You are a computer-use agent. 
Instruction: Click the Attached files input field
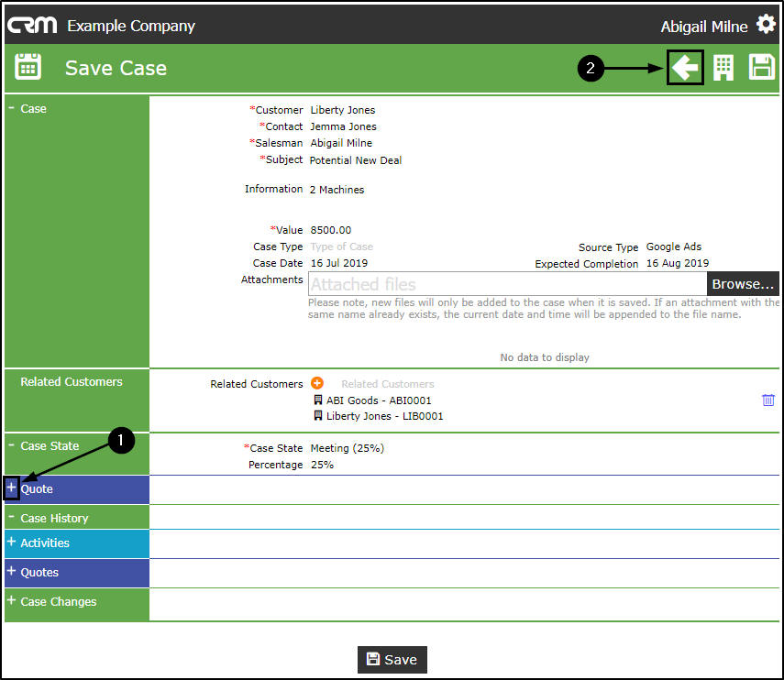[507, 284]
